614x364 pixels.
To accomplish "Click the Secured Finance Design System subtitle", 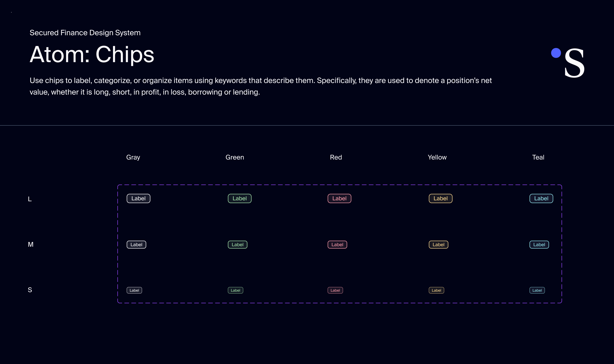I will pyautogui.click(x=85, y=33).
